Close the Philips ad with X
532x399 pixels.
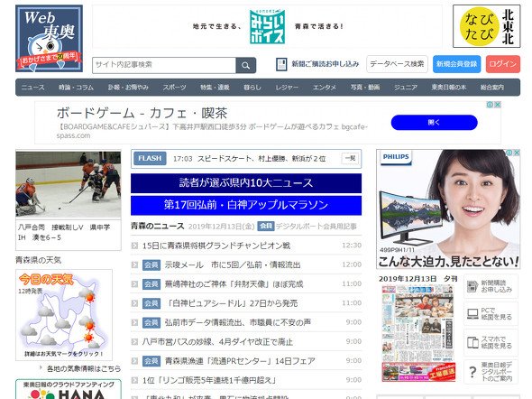point(517,153)
